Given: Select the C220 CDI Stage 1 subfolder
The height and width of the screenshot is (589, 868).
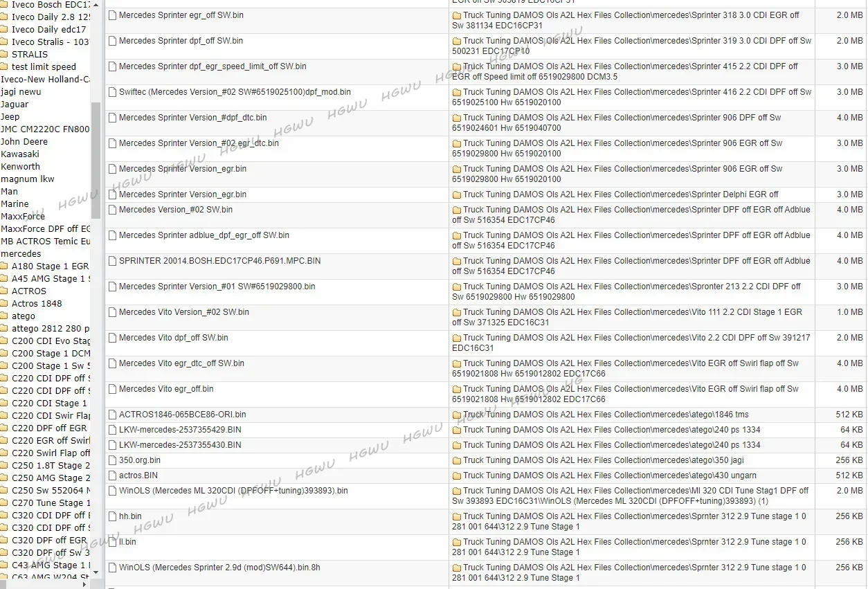Looking at the screenshot, I should tap(50, 403).
